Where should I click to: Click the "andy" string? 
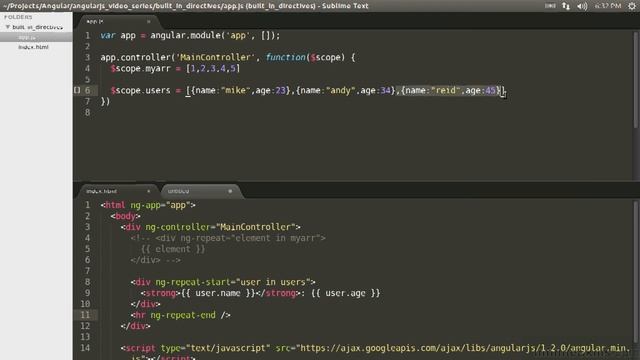[340, 91]
